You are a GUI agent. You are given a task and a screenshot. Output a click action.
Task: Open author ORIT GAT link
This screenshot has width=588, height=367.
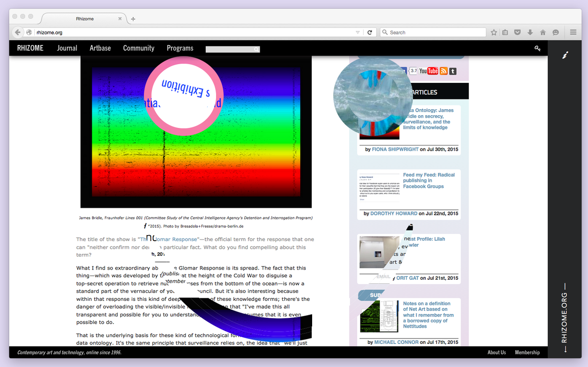coord(408,278)
